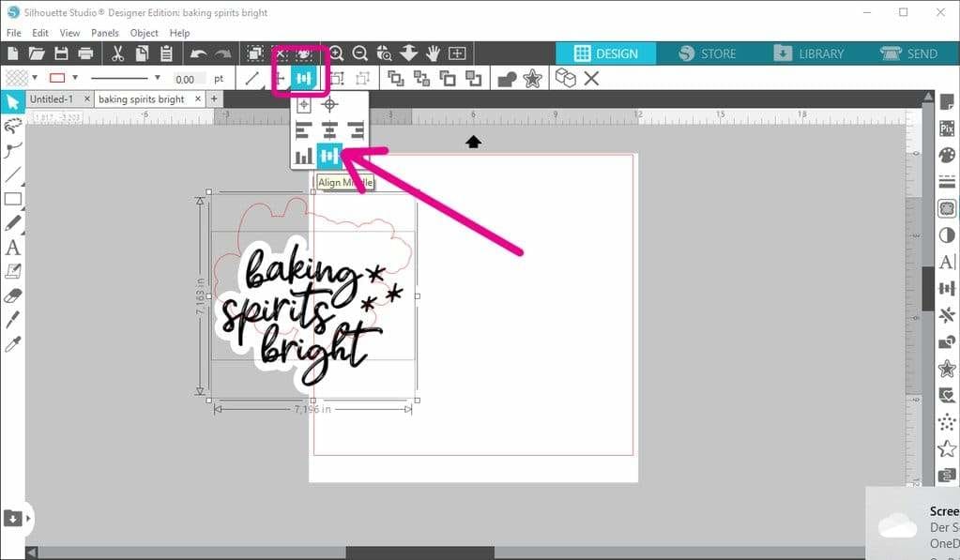The width and height of the screenshot is (960, 560).
Task: Bring selection to front
Action: 396,79
